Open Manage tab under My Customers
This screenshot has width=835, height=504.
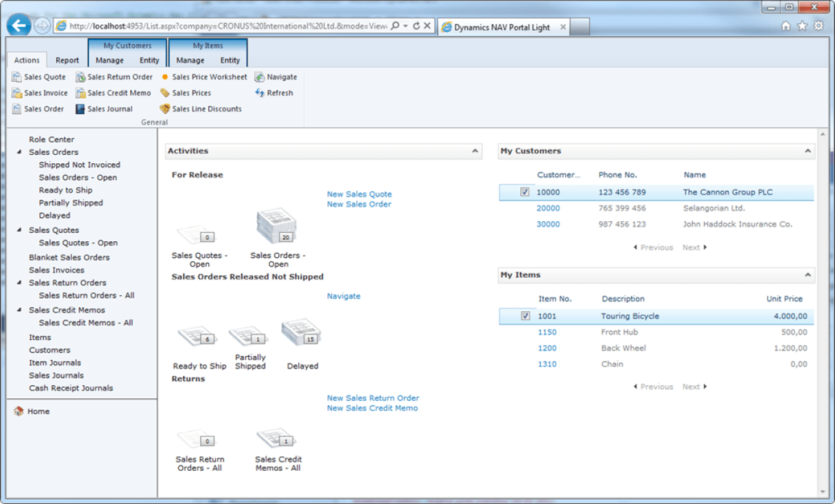109,60
